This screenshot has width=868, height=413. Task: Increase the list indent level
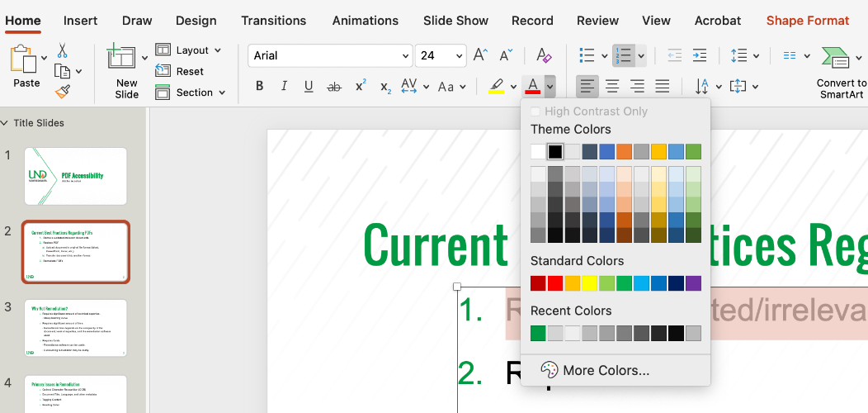coord(700,55)
